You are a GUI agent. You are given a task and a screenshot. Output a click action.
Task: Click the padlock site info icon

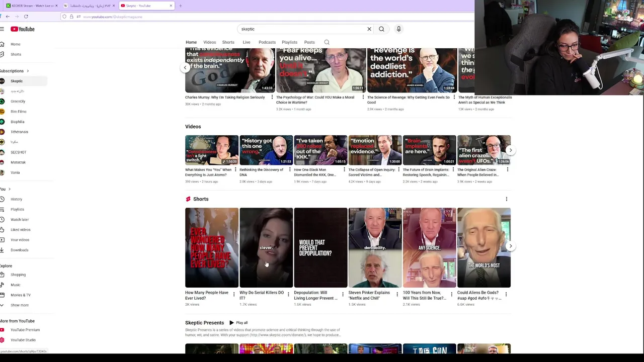tap(71, 17)
